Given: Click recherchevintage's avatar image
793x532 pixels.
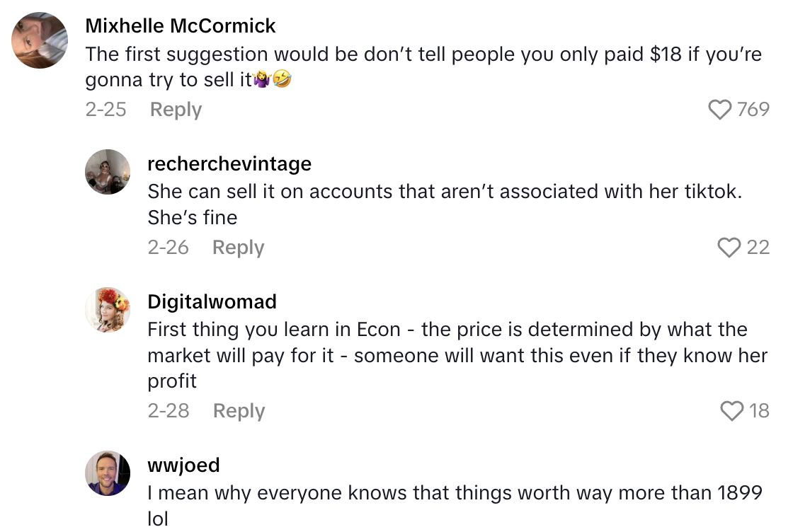Looking at the screenshot, I should coord(108,172).
